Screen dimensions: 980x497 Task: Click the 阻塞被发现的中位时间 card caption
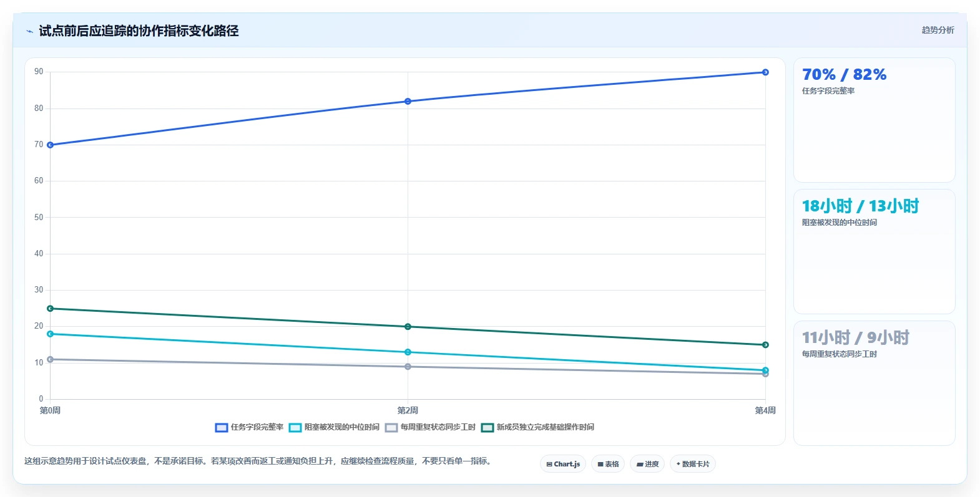point(840,223)
